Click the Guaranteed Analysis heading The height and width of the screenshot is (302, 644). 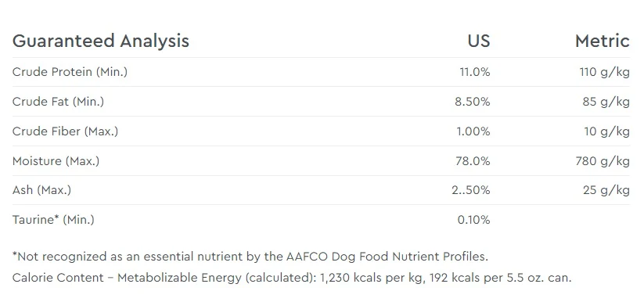(x=101, y=41)
